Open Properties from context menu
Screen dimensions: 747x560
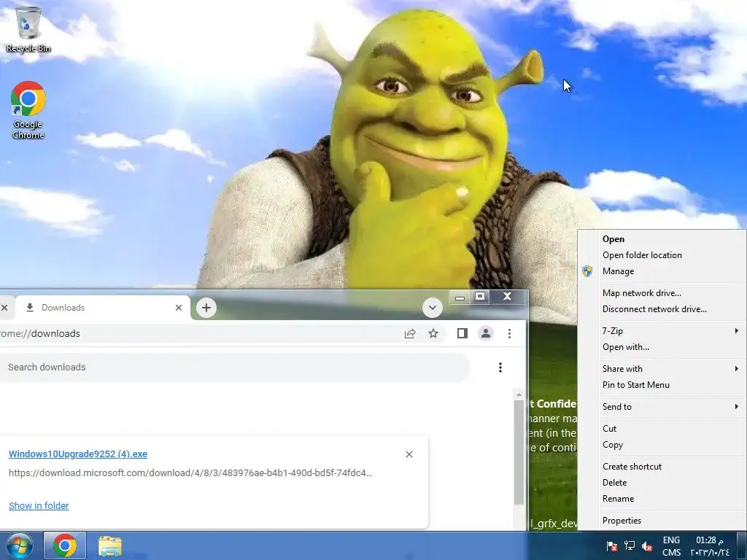click(662, 521)
